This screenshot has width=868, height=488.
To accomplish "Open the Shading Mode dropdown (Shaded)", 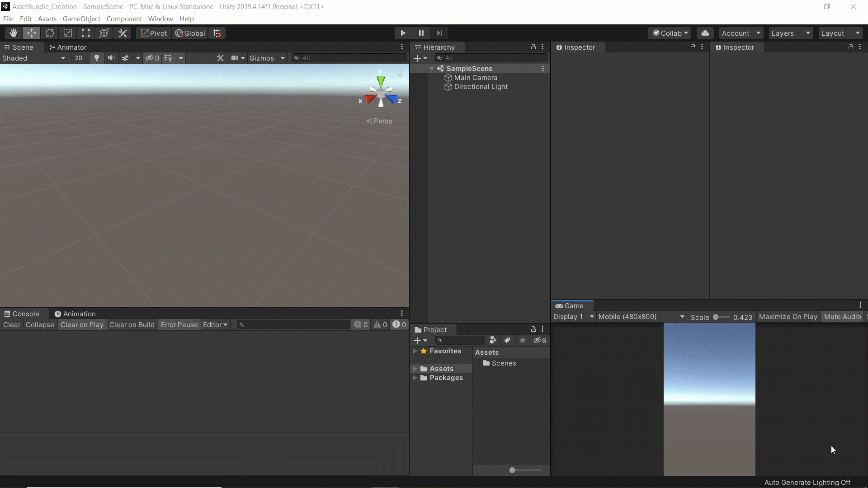I will click(x=33, y=57).
